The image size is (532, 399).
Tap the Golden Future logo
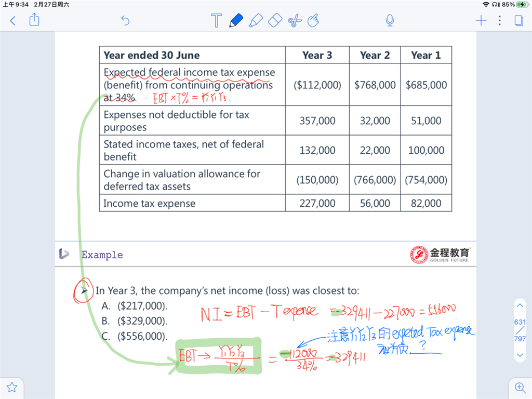tap(440, 255)
